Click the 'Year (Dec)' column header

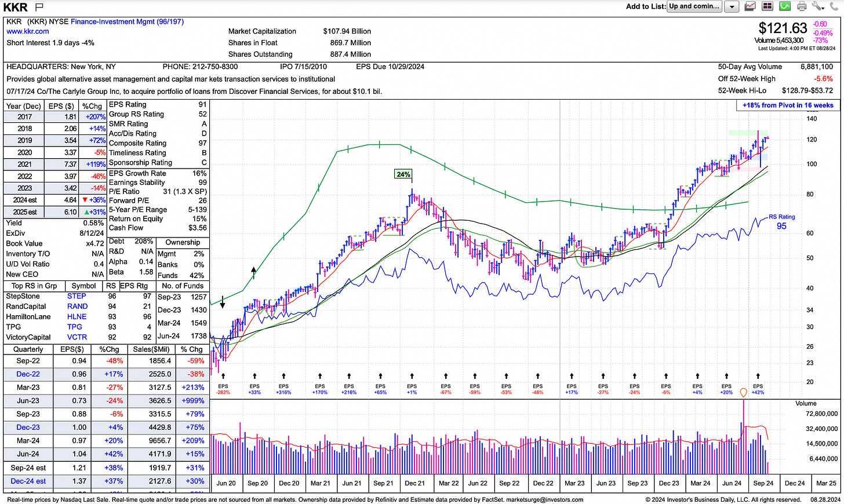click(x=24, y=106)
